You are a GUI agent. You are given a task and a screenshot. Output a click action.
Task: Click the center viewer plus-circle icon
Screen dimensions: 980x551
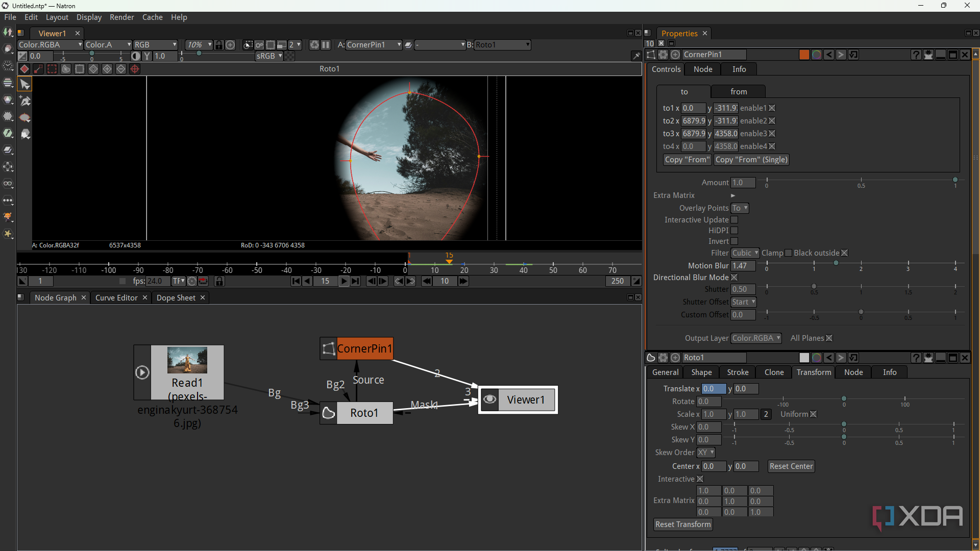[x=230, y=45]
